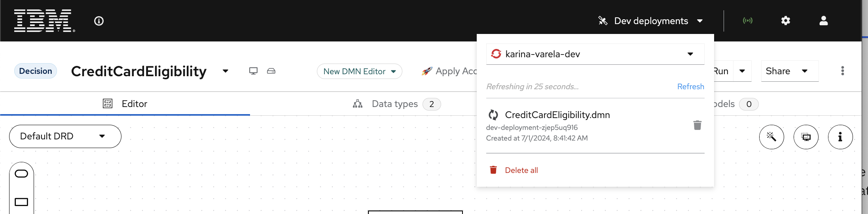Click the deployment name dev-deployment-zjep5uq916
Image resolution: width=868 pixels, height=214 pixels.
click(x=532, y=128)
